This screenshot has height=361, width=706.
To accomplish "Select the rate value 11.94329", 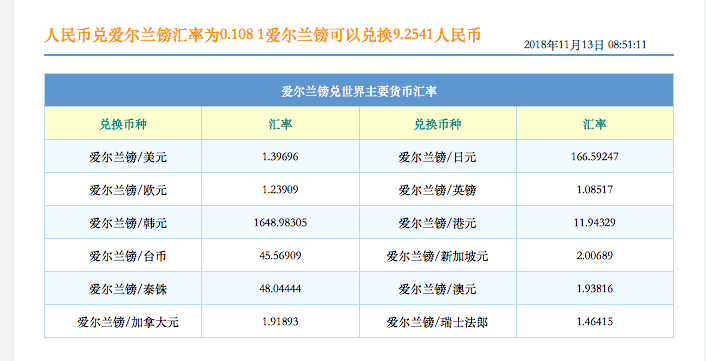I will click(595, 222).
